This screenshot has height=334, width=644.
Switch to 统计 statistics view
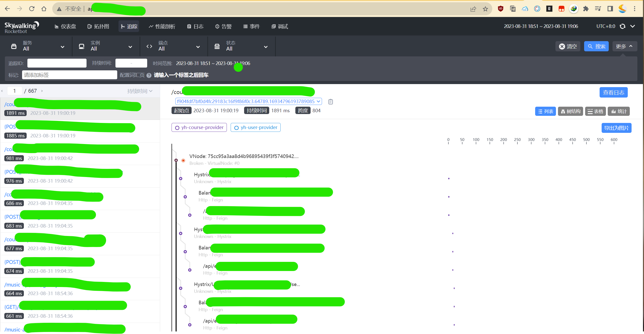pos(619,111)
